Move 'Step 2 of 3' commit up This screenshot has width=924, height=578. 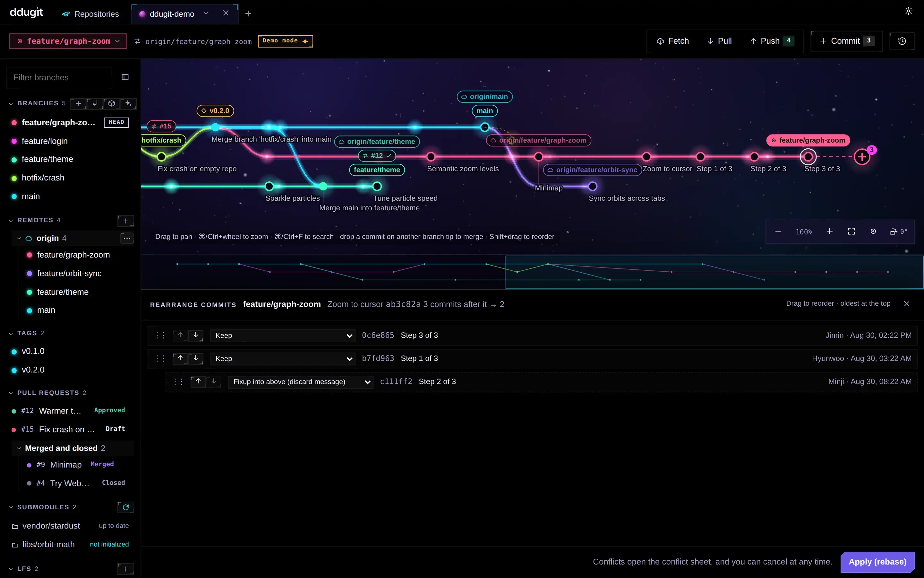pos(198,381)
